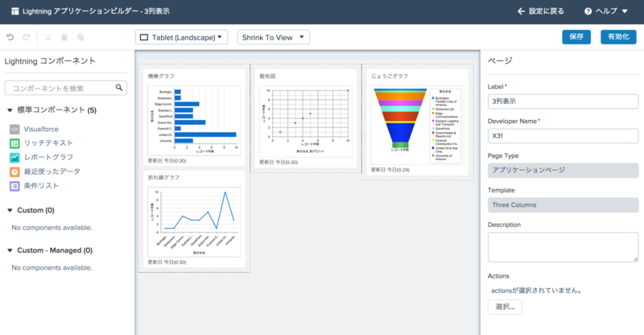Click the 有効化 button
Image resolution: width=644 pixels, height=335 pixels.
pos(618,37)
